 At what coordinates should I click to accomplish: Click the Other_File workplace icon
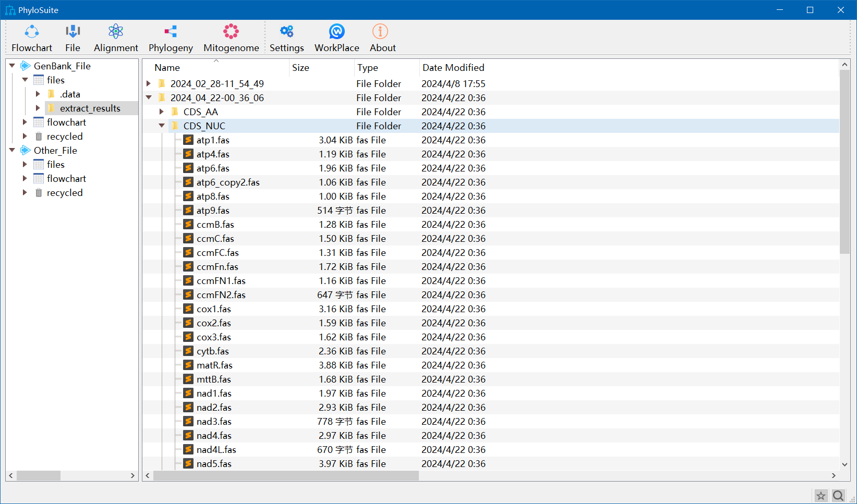click(25, 150)
